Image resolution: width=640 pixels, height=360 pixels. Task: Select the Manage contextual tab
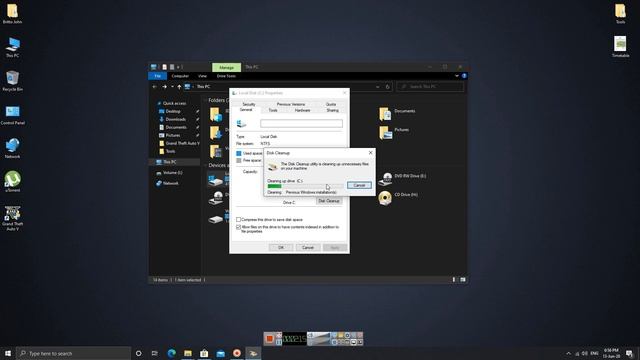coord(227,67)
